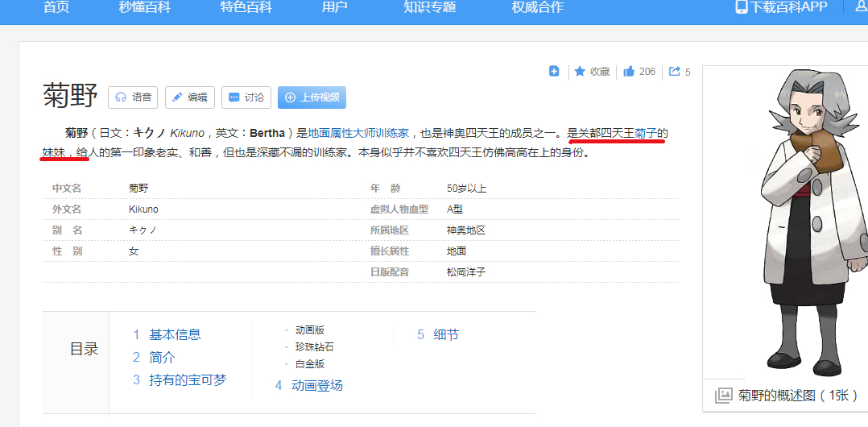Jump to the 白金版 subsection
The width and height of the screenshot is (868, 427).
(309, 364)
